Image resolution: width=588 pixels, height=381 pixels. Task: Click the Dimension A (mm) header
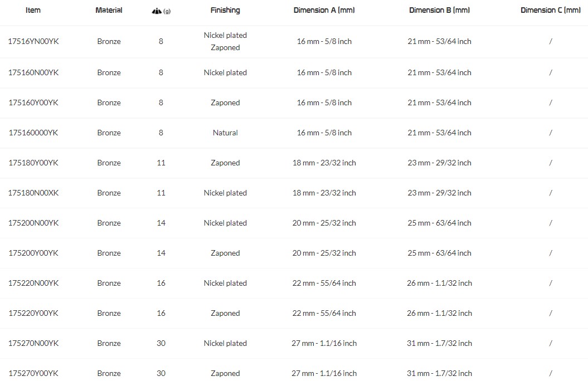click(x=324, y=10)
